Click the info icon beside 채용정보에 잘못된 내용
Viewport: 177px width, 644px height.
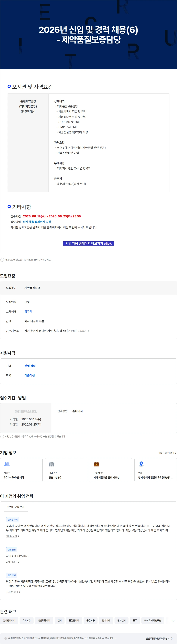coord(2,260)
